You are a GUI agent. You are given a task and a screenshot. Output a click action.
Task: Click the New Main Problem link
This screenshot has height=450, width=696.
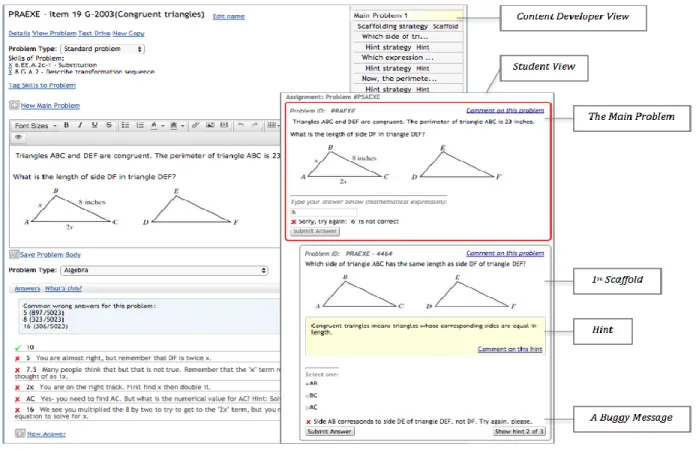[50, 106]
